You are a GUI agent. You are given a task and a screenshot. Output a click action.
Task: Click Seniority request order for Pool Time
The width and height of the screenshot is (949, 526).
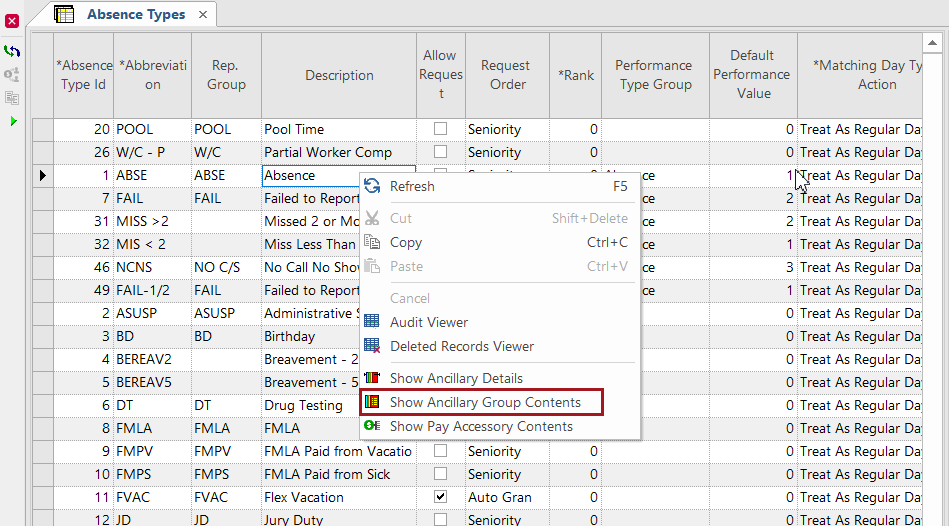507,130
